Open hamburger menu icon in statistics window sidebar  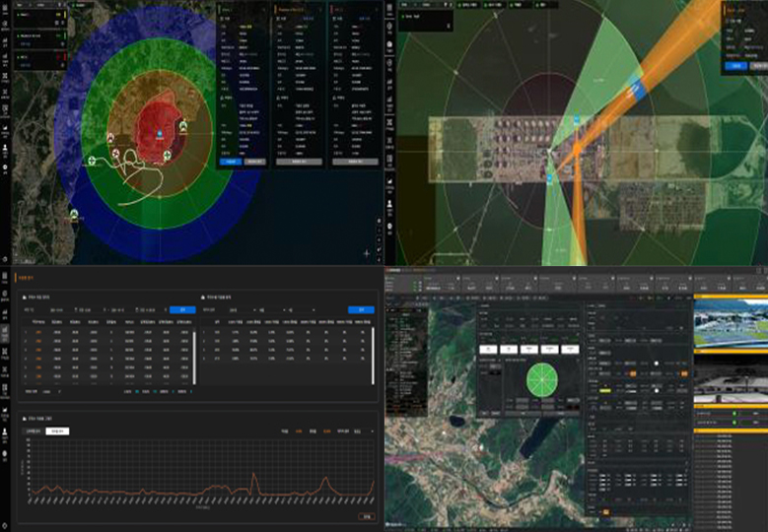click(x=5, y=276)
